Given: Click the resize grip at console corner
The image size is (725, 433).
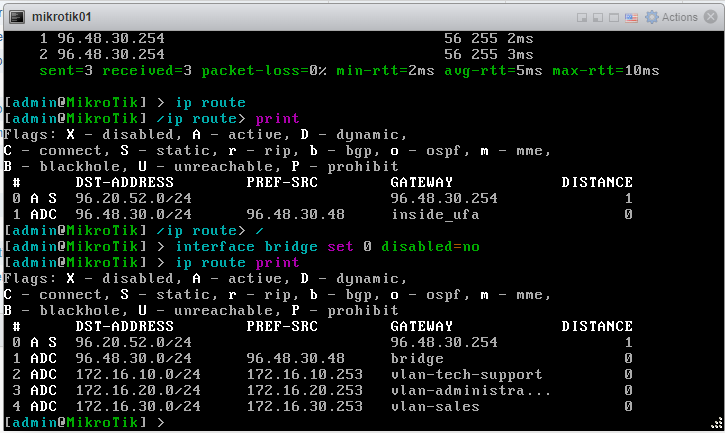Looking at the screenshot, I should pyautogui.click(x=717, y=423).
